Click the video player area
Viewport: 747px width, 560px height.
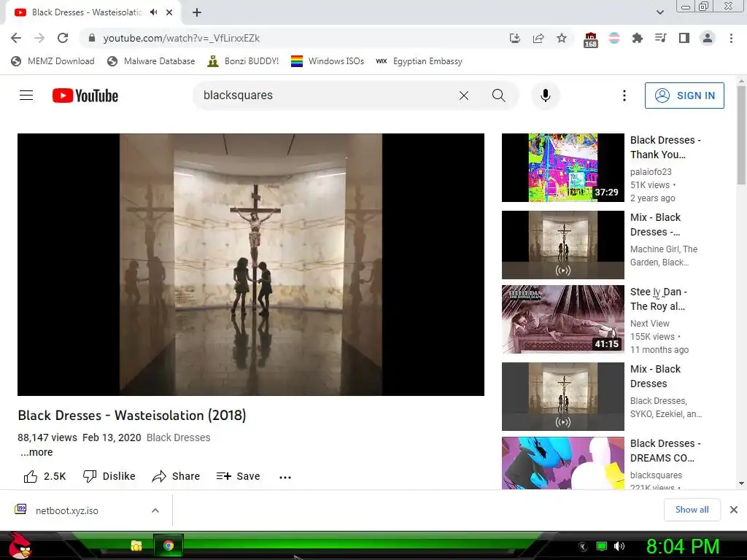pyautogui.click(x=251, y=264)
